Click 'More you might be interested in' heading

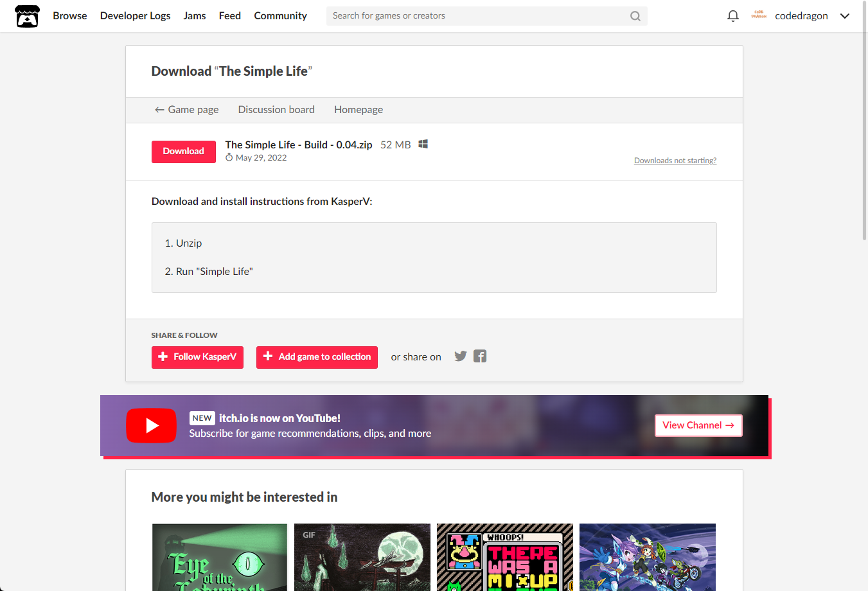(244, 497)
